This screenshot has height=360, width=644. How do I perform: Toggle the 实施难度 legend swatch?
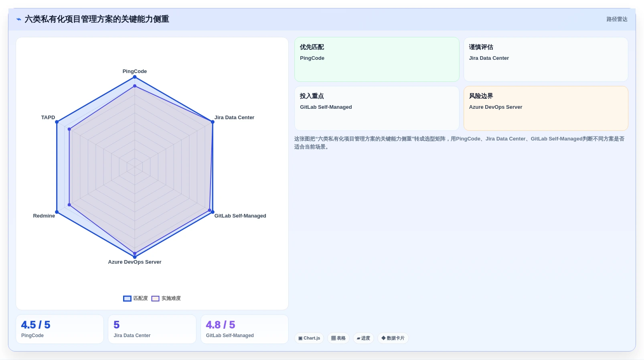pos(155,299)
